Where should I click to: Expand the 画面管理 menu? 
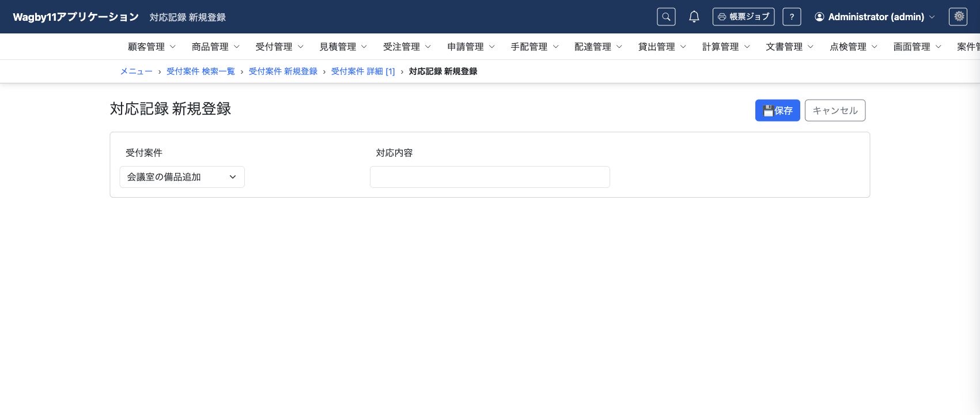point(918,47)
